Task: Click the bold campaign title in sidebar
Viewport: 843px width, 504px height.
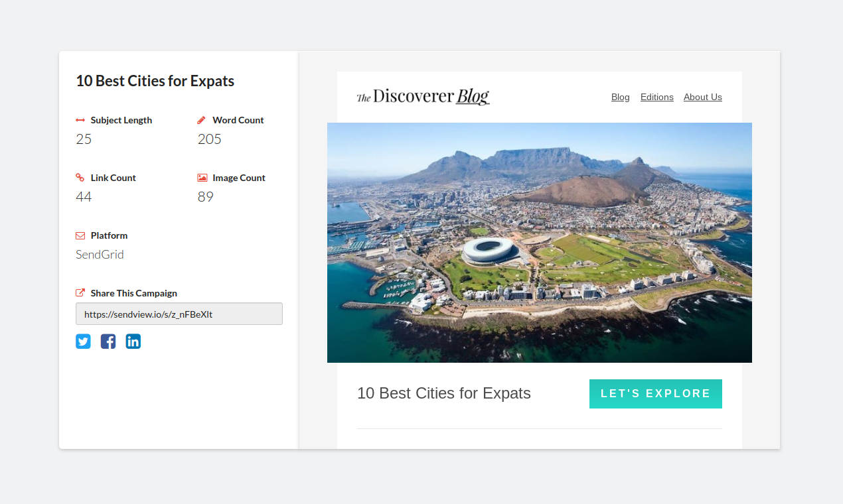Action: (x=155, y=81)
